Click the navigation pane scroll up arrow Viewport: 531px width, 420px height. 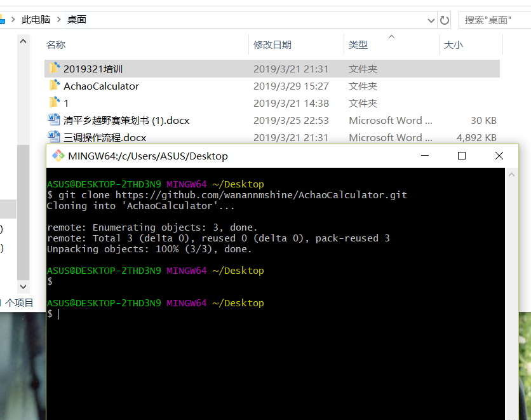pos(23,41)
